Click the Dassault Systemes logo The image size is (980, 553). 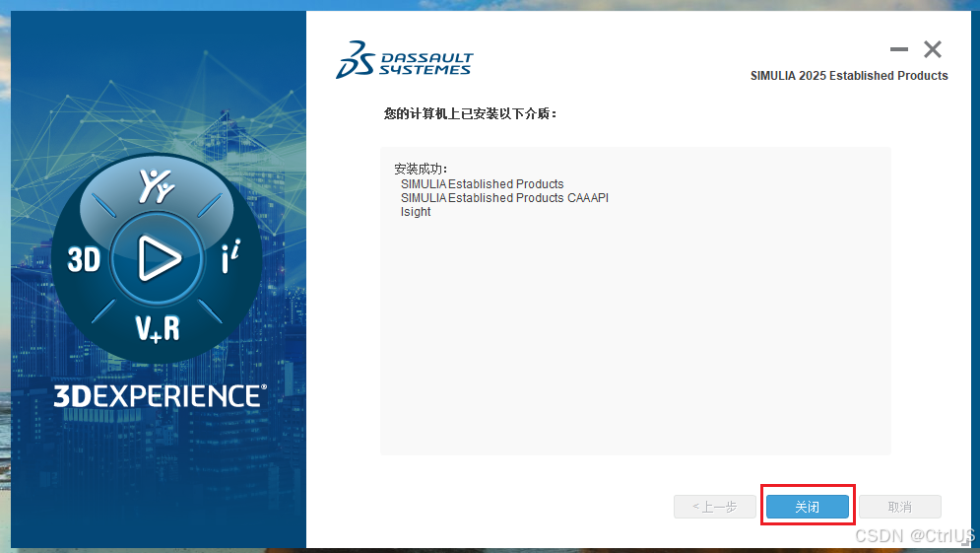click(x=405, y=60)
